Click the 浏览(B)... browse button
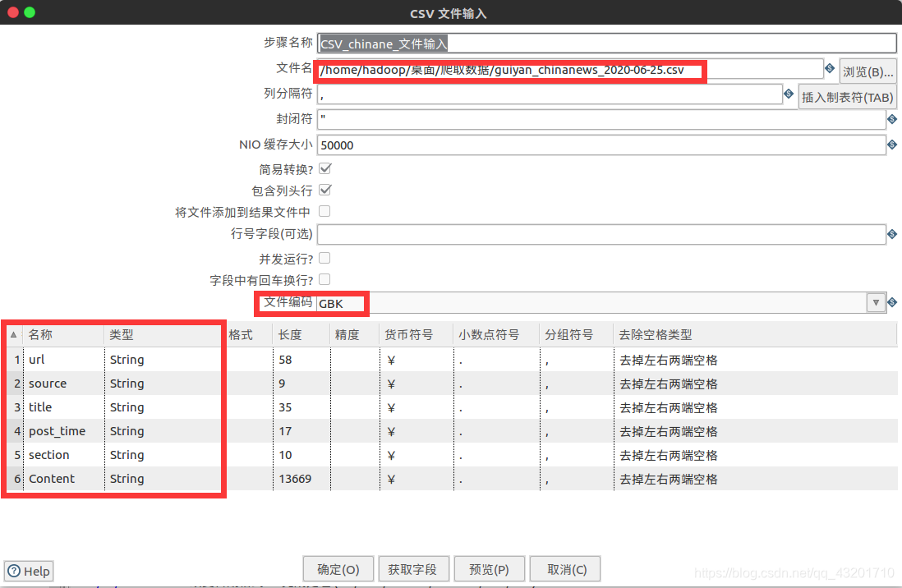The width and height of the screenshot is (902, 588). pyautogui.click(x=868, y=71)
